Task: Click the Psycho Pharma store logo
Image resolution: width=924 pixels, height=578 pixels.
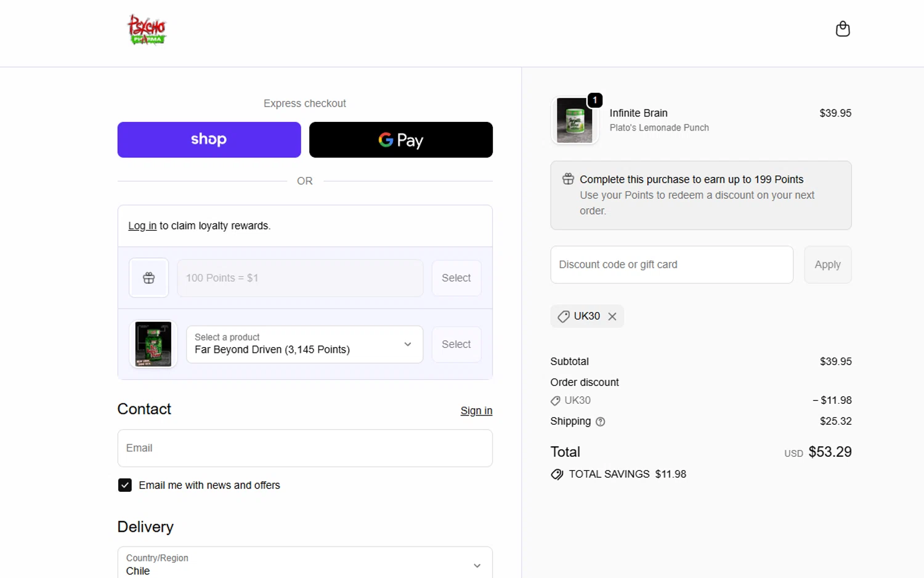Action: (147, 30)
